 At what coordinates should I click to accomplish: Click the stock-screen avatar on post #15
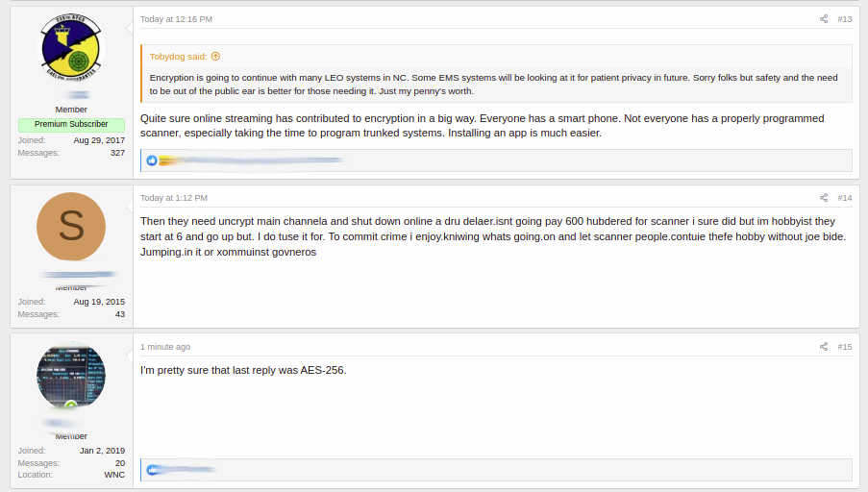click(x=71, y=377)
